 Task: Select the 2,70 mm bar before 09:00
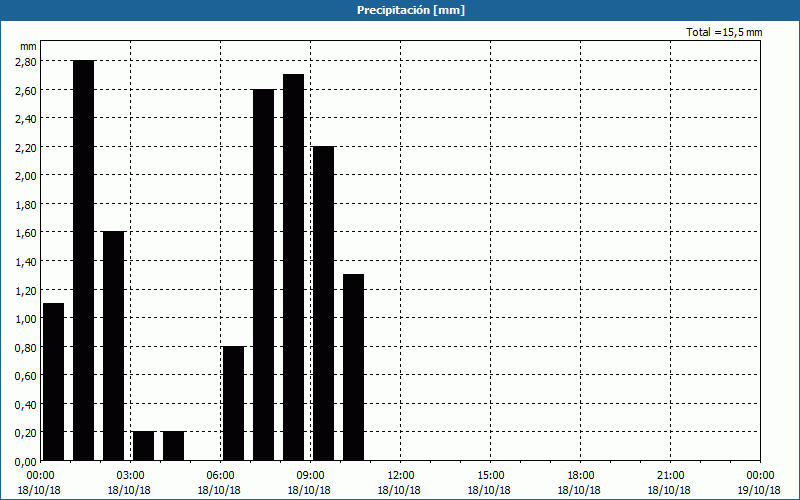point(293,267)
